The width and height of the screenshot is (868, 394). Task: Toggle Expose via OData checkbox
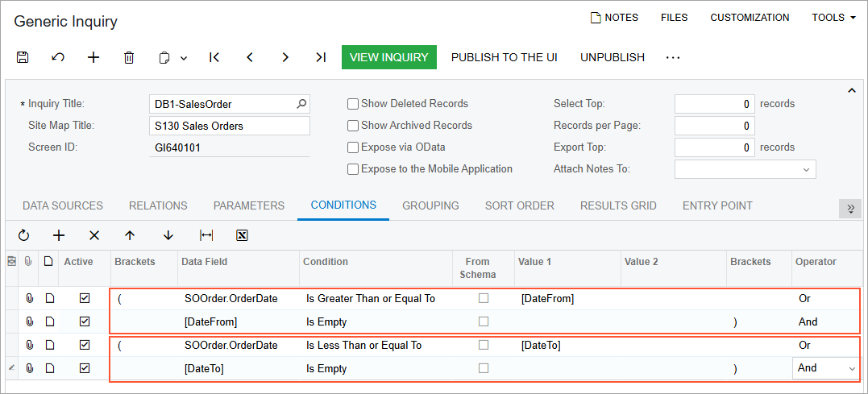tap(353, 147)
